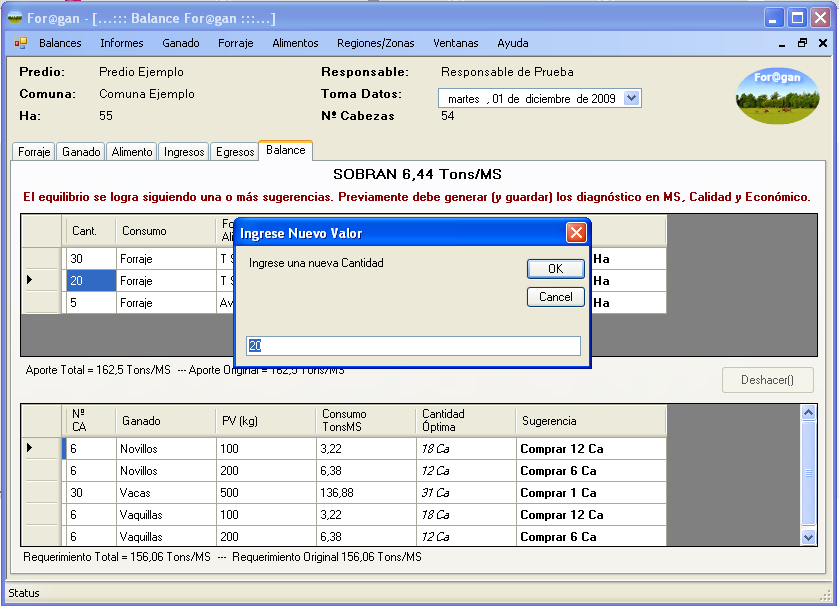Click the new quantity input field
Screen dimensions: 839x606
pyautogui.click(x=413, y=345)
